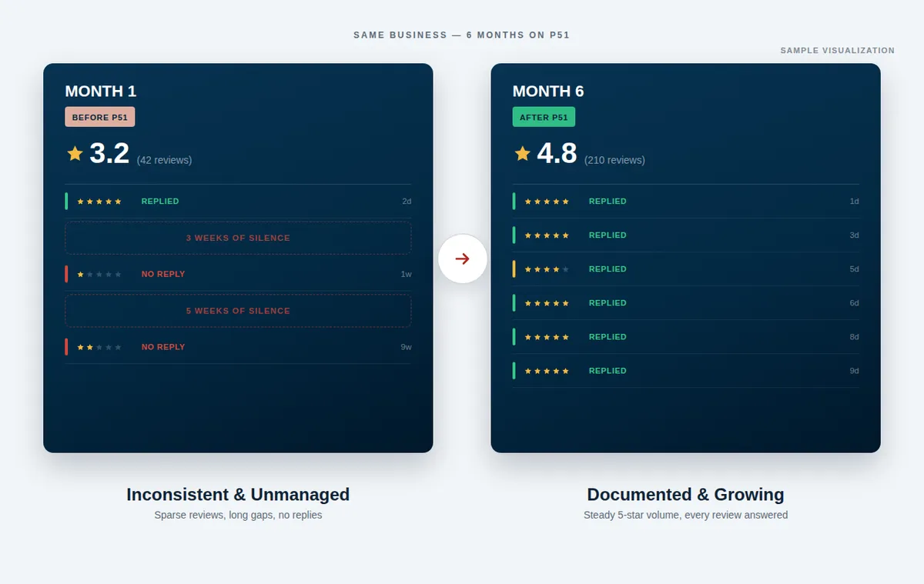Image resolution: width=924 pixels, height=584 pixels.
Task: Click the two-star rating in the 9w row
Action: point(99,348)
